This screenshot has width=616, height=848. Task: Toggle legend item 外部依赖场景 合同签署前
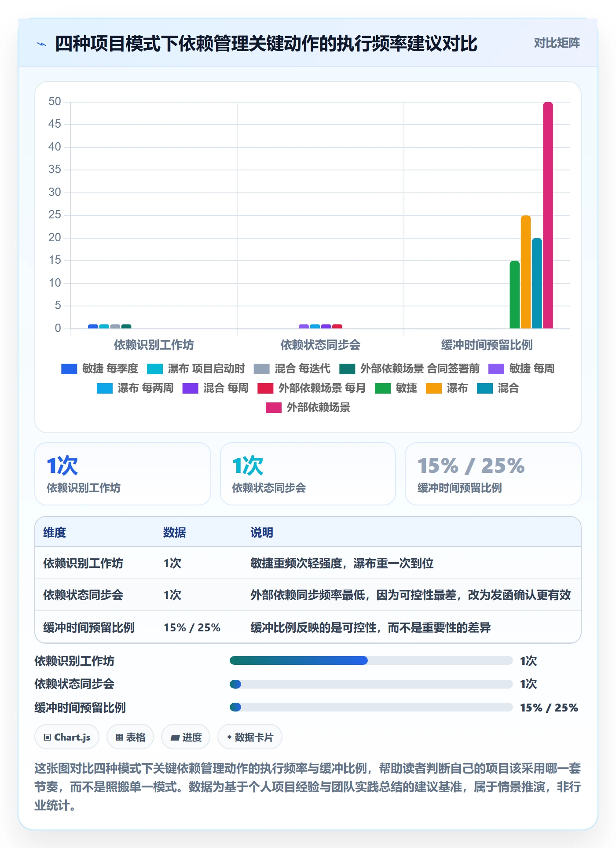(409, 369)
